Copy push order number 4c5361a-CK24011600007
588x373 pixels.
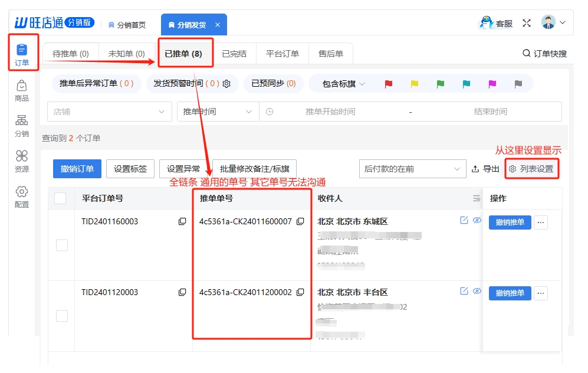[x=300, y=221]
